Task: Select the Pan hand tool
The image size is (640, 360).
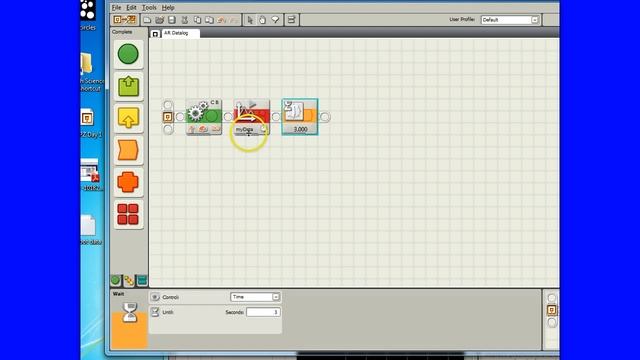Action: [262, 20]
